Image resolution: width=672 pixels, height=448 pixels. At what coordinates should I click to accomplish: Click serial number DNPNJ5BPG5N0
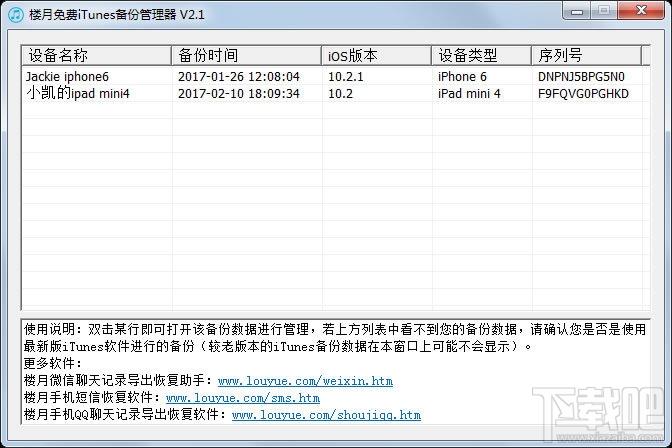[581, 77]
